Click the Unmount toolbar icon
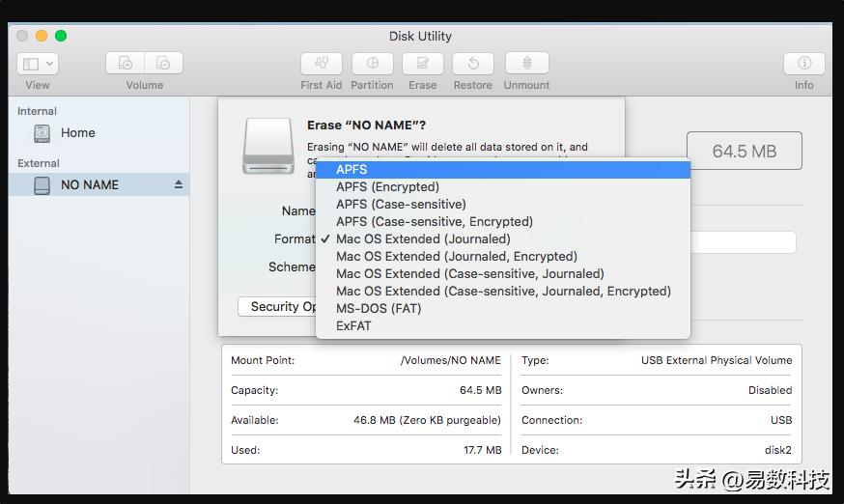This screenshot has width=844, height=504. (527, 64)
